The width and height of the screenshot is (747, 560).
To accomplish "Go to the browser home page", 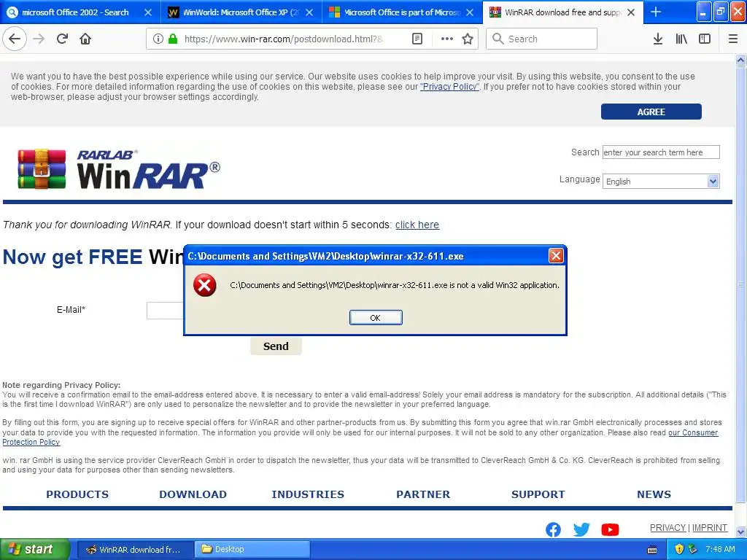I will pyautogui.click(x=85, y=39).
